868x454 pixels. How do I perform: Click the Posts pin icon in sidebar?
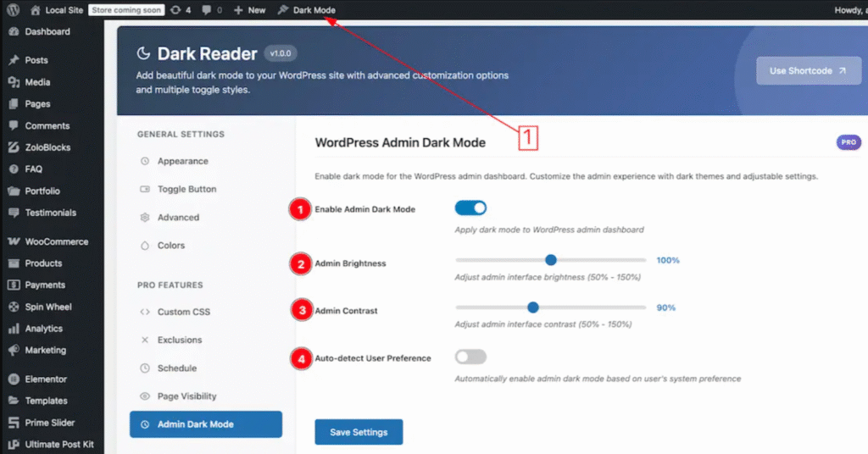click(14, 60)
